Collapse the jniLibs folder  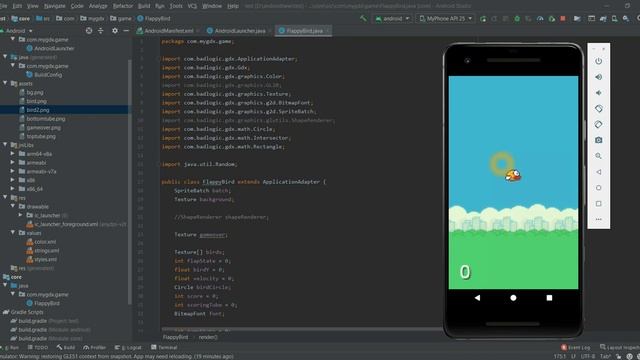[x=5, y=145]
